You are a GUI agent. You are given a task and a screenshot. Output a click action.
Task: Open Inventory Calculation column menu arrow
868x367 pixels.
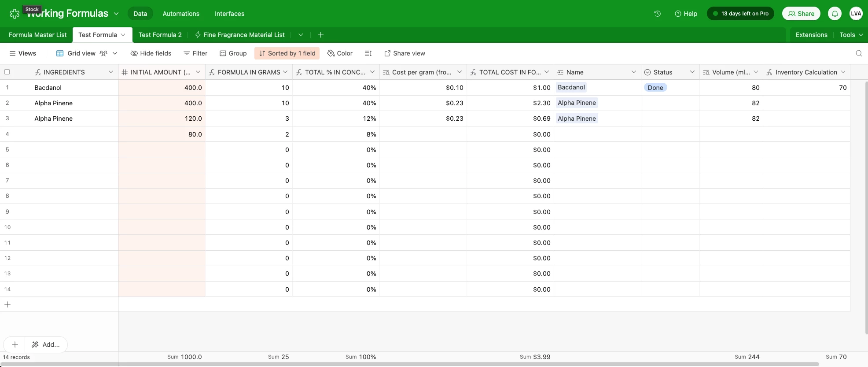(x=843, y=72)
